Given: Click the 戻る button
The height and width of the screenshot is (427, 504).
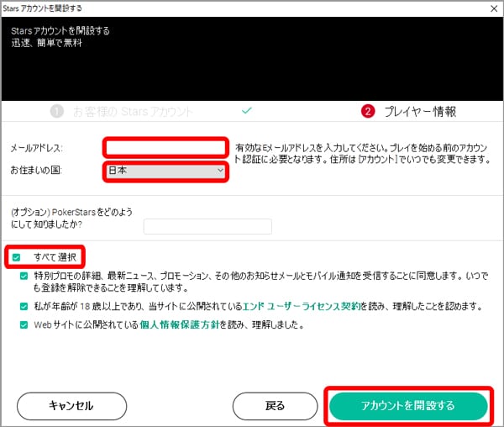Looking at the screenshot, I should (274, 406).
